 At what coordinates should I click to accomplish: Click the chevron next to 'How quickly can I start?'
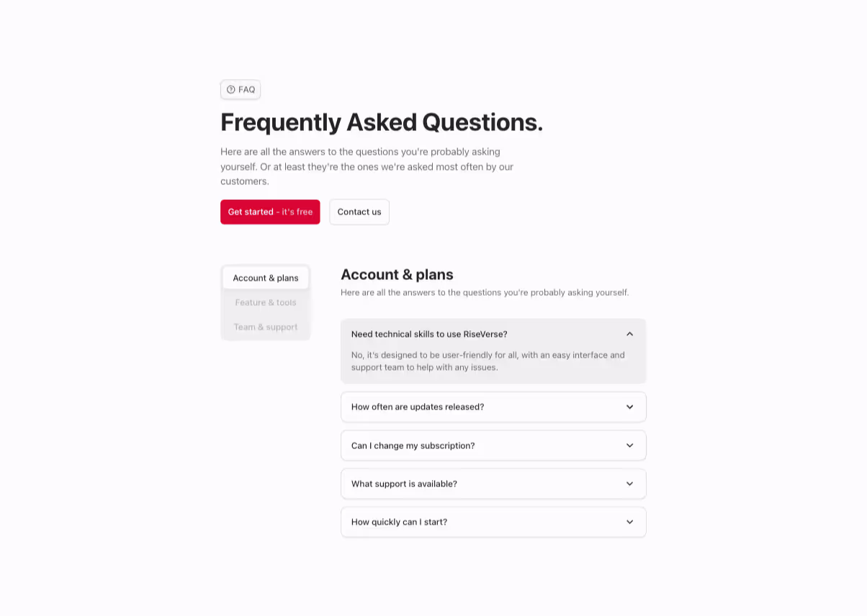[629, 522]
